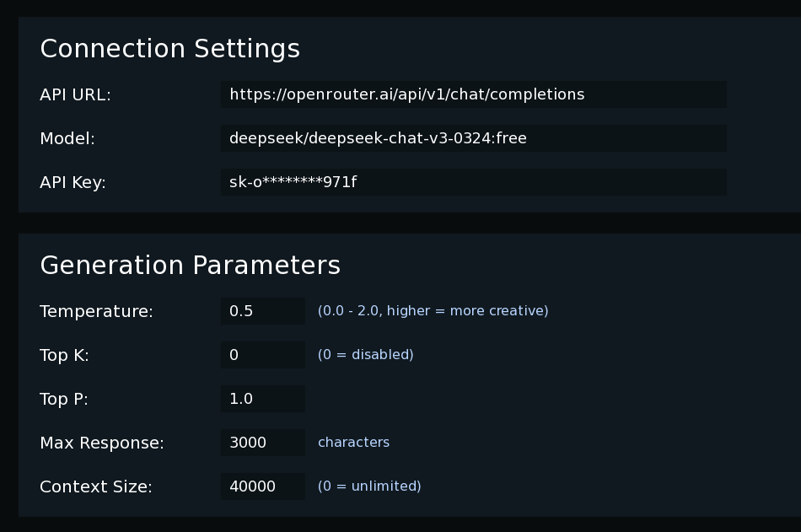
Task: Click the "Model:" label text
Action: 67,139
